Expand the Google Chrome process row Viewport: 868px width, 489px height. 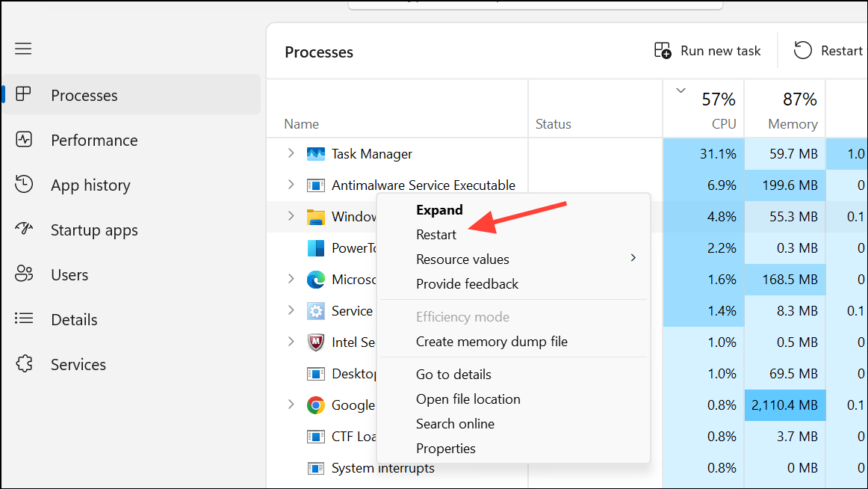(x=291, y=405)
